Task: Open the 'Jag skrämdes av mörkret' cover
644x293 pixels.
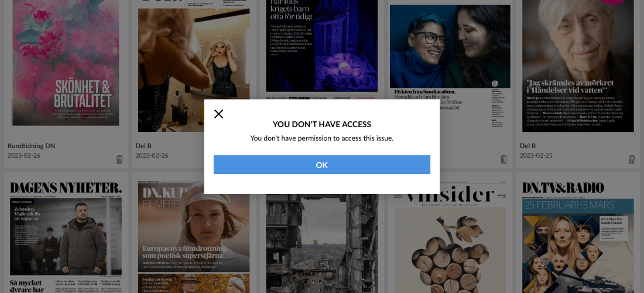Action: [578, 66]
